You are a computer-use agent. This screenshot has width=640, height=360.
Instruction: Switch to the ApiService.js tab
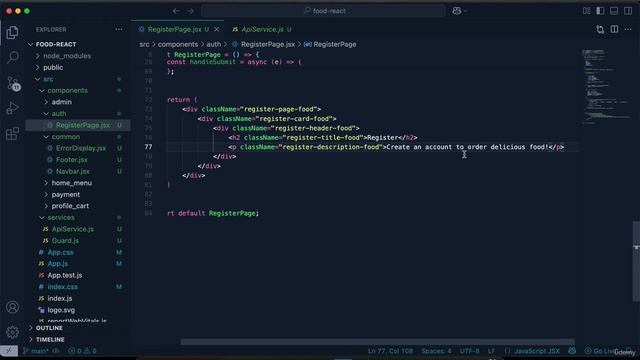pos(262,29)
